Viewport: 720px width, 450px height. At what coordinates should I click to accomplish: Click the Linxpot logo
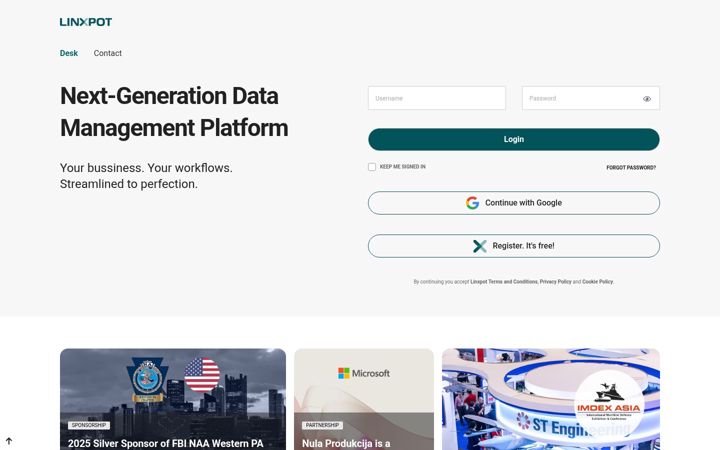pos(86,22)
